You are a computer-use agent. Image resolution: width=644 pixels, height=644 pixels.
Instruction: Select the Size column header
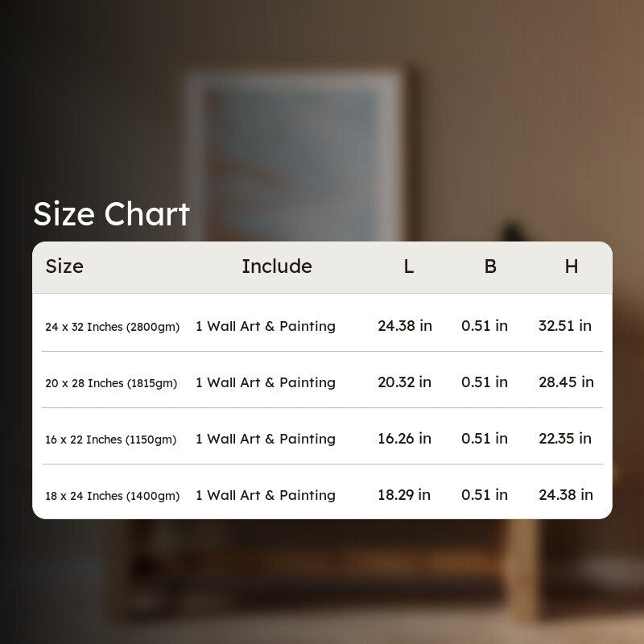[64, 266]
